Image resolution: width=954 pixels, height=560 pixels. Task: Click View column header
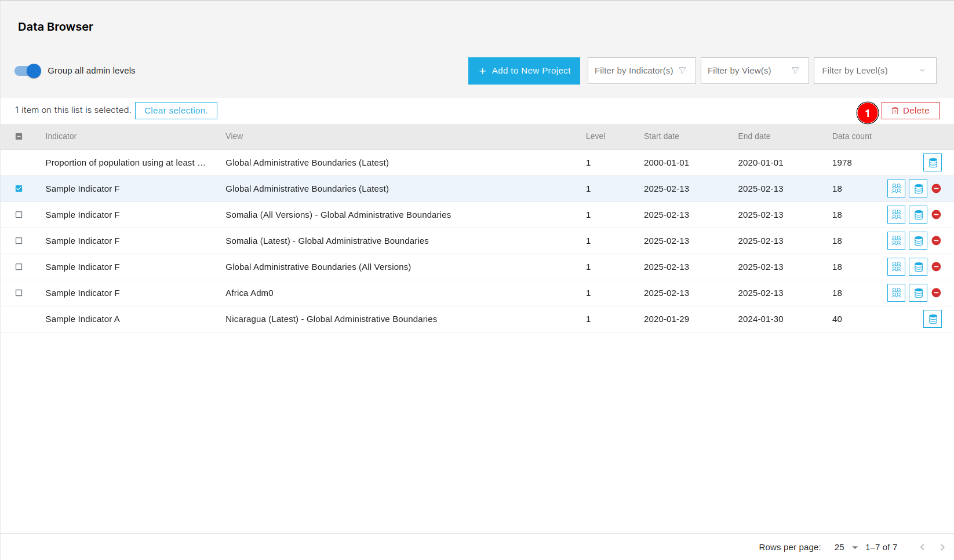pos(234,137)
